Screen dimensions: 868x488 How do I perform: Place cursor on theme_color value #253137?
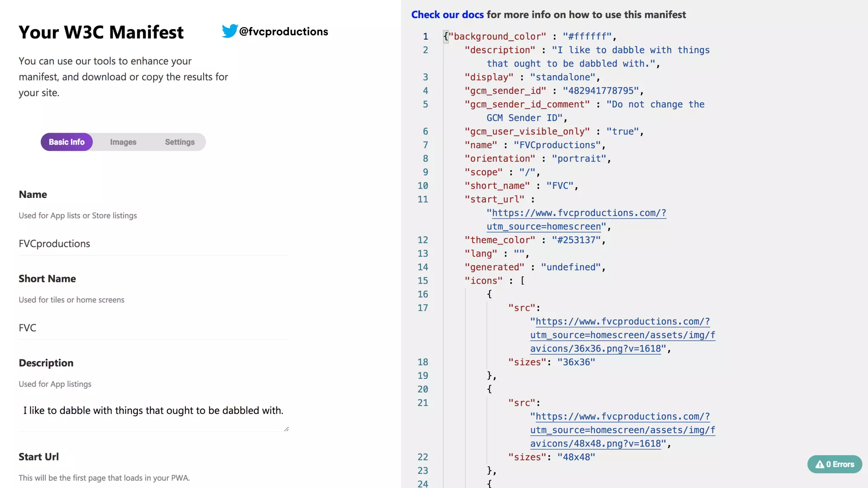[x=576, y=240]
